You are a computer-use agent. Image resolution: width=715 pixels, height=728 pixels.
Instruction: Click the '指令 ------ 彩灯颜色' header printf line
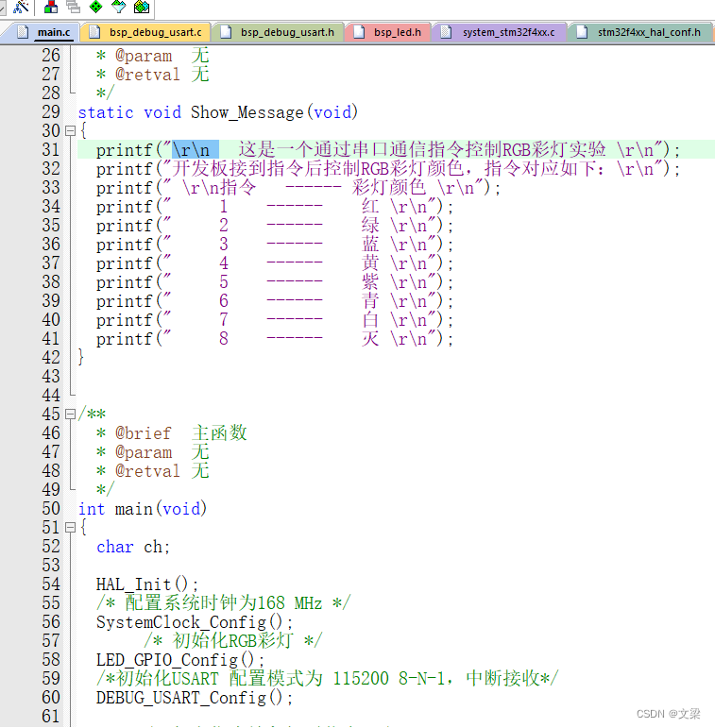[x=298, y=188]
